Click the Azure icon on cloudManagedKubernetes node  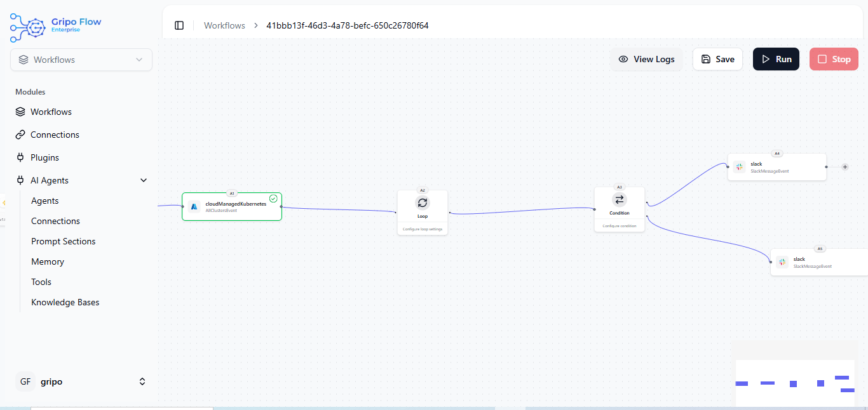point(194,207)
